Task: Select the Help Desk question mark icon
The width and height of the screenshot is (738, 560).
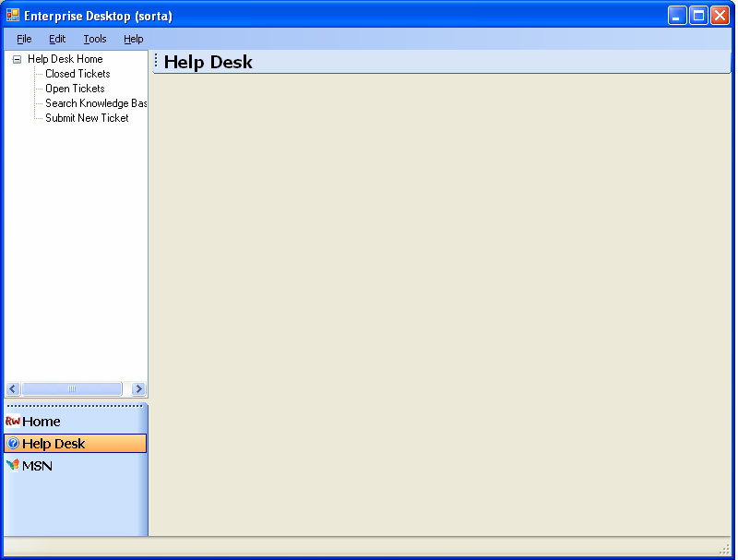Action: 13,444
